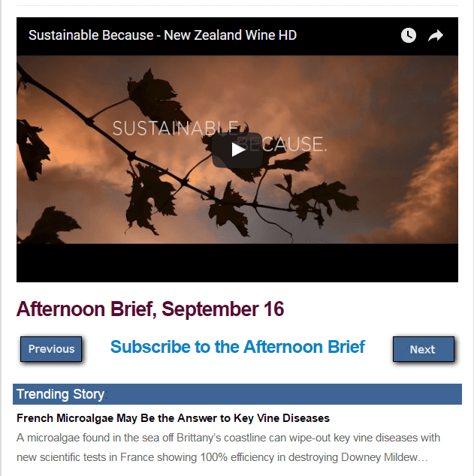Go to the Next brief

tap(424, 349)
